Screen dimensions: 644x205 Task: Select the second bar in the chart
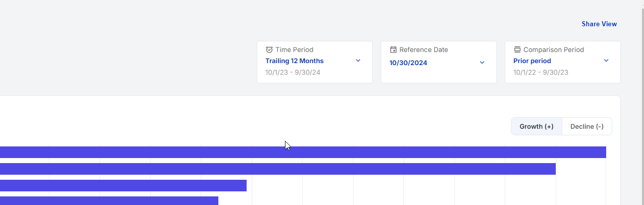(x=277, y=169)
